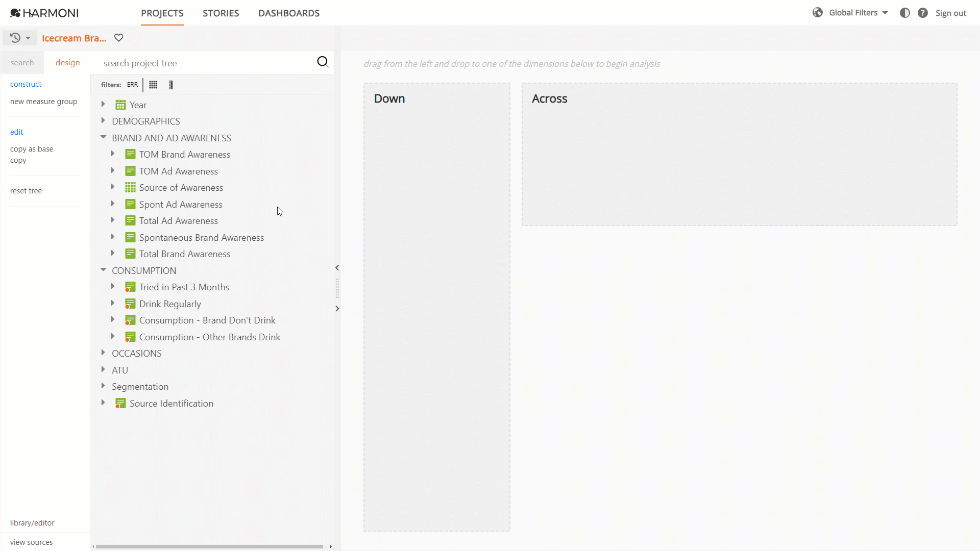Switch to the design tab

tap(67, 63)
